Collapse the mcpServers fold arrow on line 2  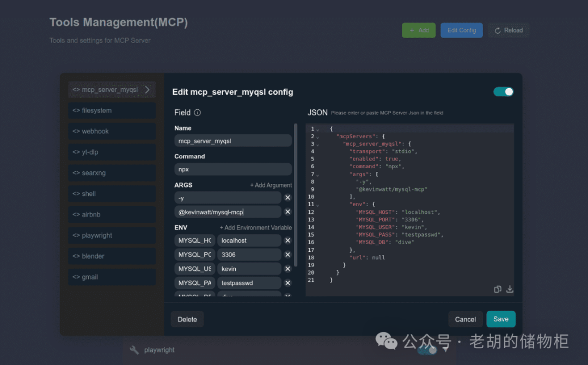click(x=317, y=137)
